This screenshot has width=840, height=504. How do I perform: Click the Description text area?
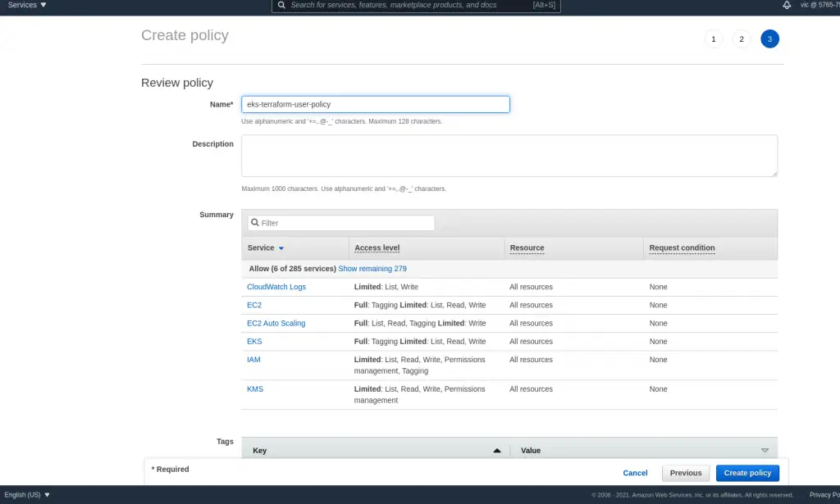point(509,156)
